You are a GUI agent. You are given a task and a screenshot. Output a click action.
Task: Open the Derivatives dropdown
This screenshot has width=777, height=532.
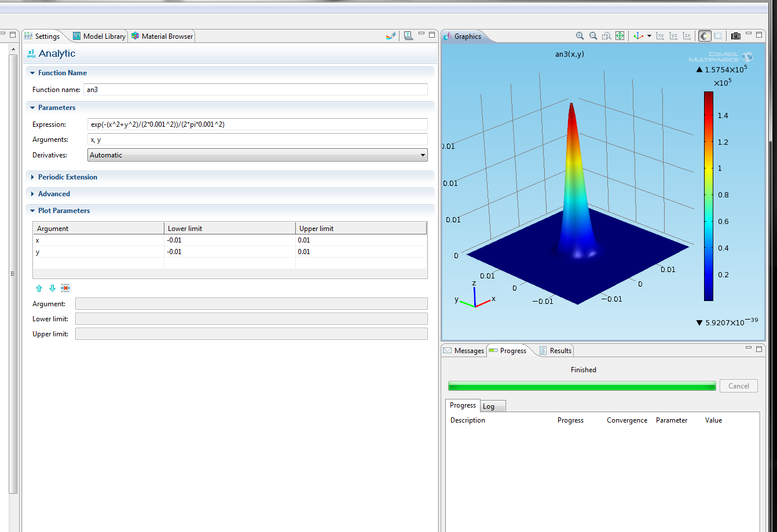tap(258, 155)
